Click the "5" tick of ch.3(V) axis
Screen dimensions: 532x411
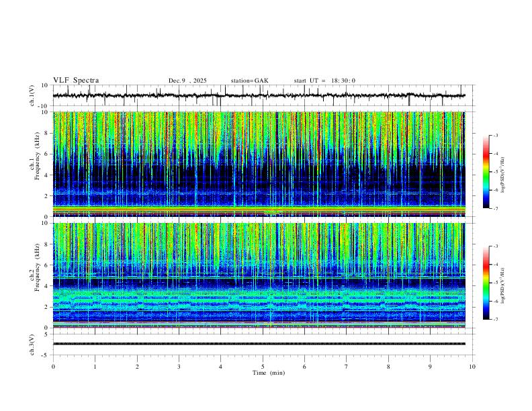point(47,334)
